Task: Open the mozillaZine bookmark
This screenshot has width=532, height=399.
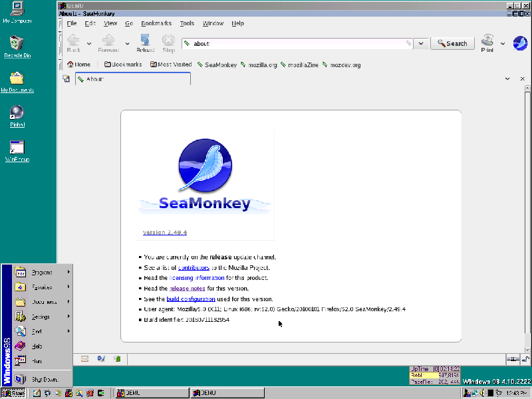Action: pyautogui.click(x=300, y=65)
